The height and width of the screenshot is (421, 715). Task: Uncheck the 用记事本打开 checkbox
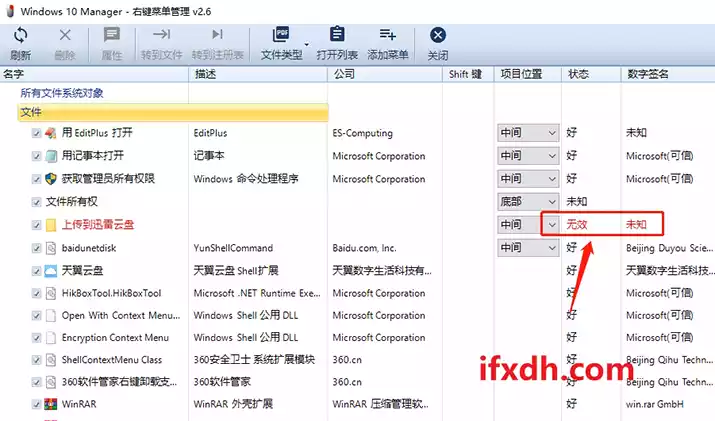pyautogui.click(x=36, y=156)
